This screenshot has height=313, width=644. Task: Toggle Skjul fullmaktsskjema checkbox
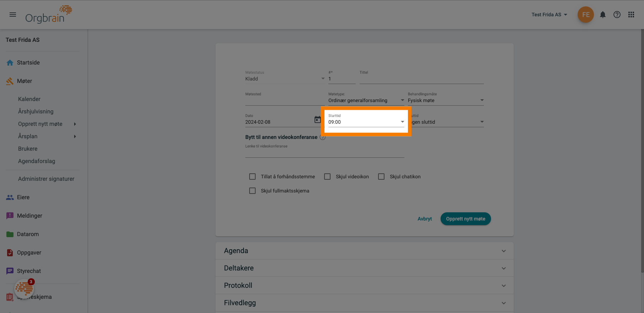pyautogui.click(x=252, y=191)
